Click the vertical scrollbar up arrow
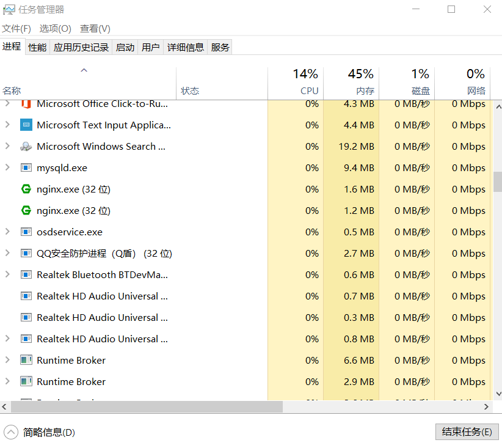The image size is (502, 448). (x=498, y=107)
